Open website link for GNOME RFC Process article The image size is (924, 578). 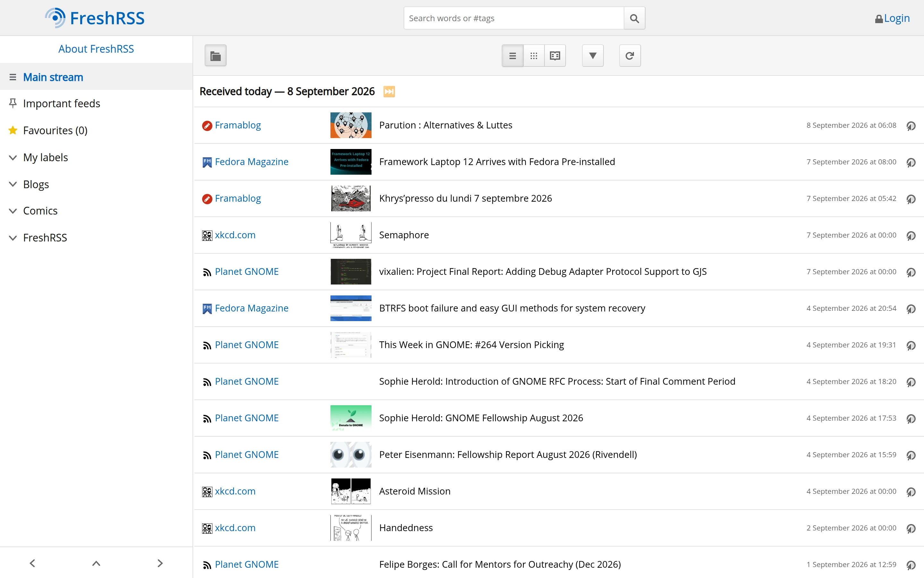[x=911, y=382]
